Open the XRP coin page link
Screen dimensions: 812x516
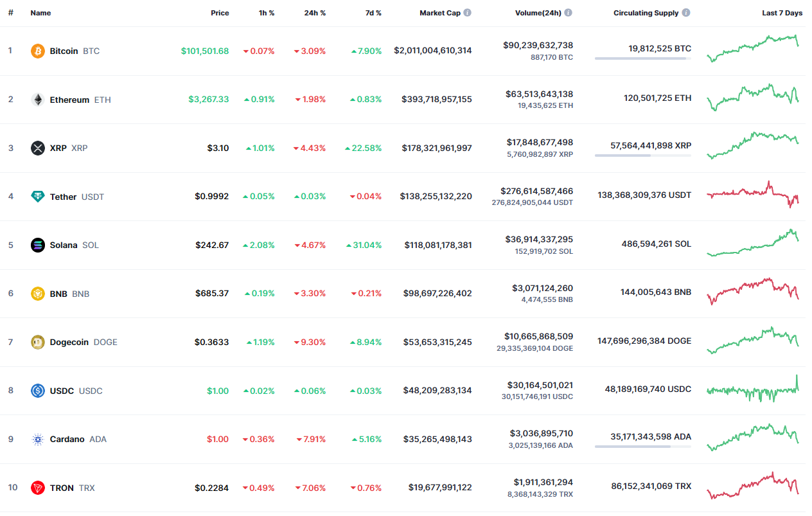[x=58, y=148]
